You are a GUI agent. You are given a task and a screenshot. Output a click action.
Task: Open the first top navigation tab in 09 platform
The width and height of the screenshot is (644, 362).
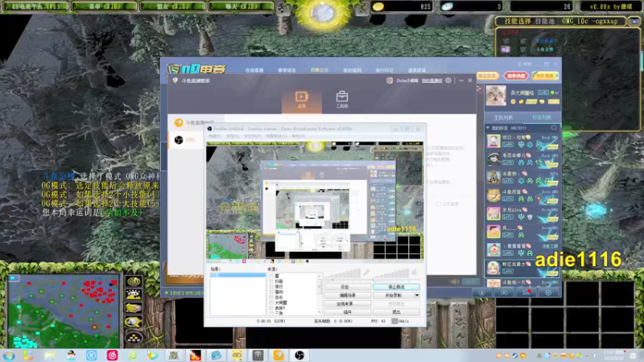(x=254, y=71)
